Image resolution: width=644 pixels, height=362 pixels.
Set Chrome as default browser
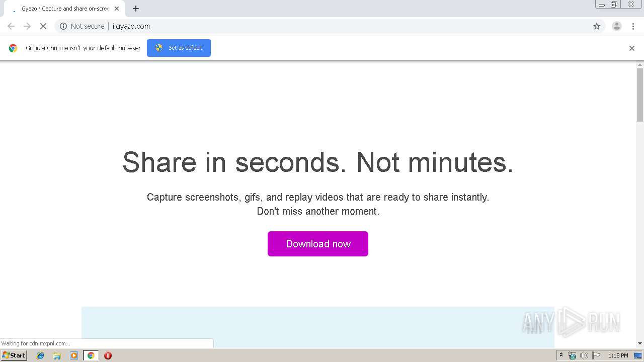[179, 48]
